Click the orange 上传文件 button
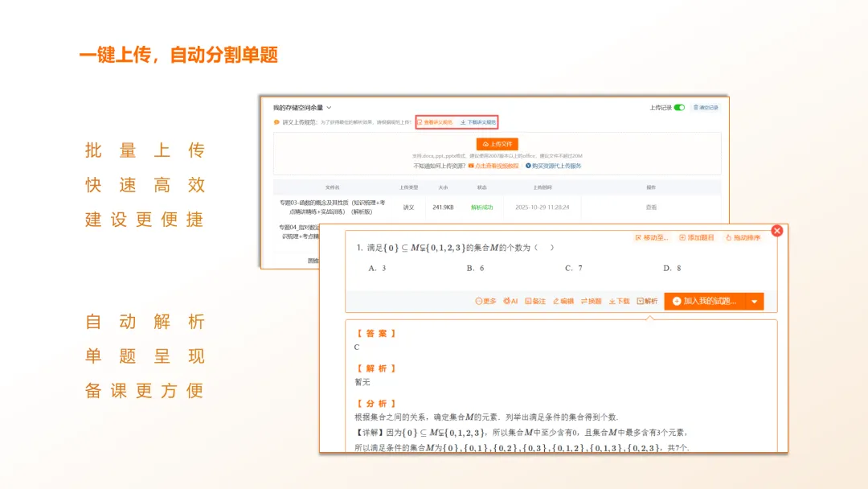Screen dimensions: 868x489 pyautogui.click(x=497, y=144)
